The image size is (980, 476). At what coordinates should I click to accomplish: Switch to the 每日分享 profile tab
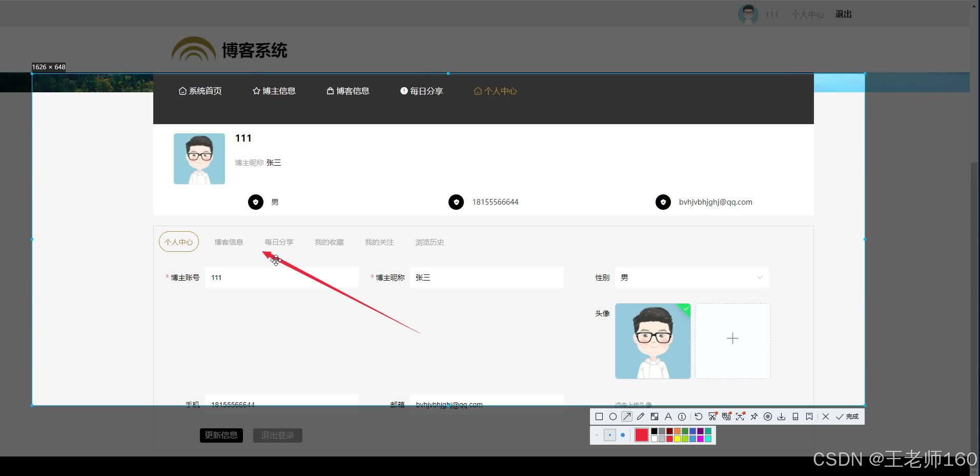tap(279, 242)
